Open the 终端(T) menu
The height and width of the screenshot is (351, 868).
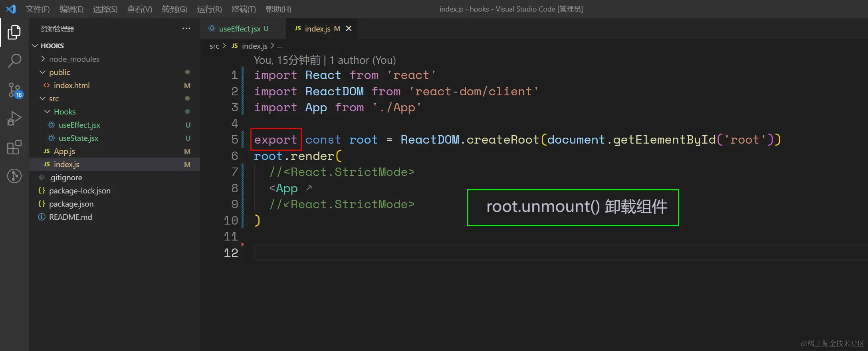coord(244,9)
